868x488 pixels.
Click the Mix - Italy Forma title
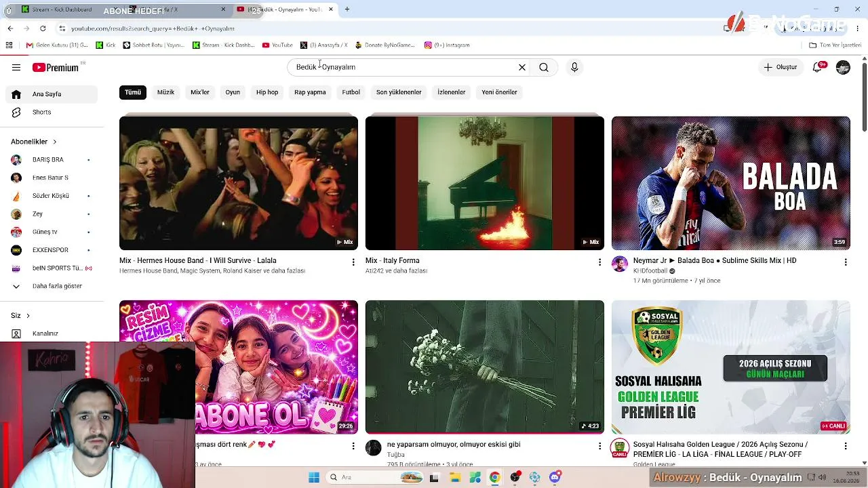pos(393,260)
